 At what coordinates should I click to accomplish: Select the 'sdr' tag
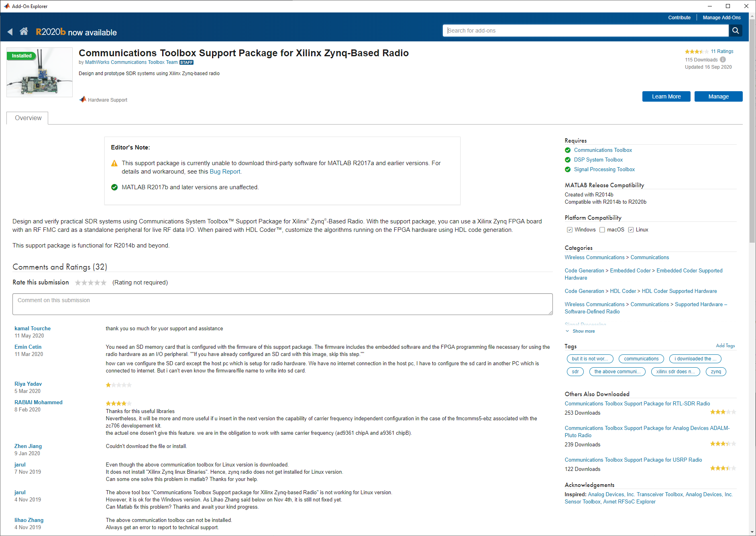[x=575, y=372]
